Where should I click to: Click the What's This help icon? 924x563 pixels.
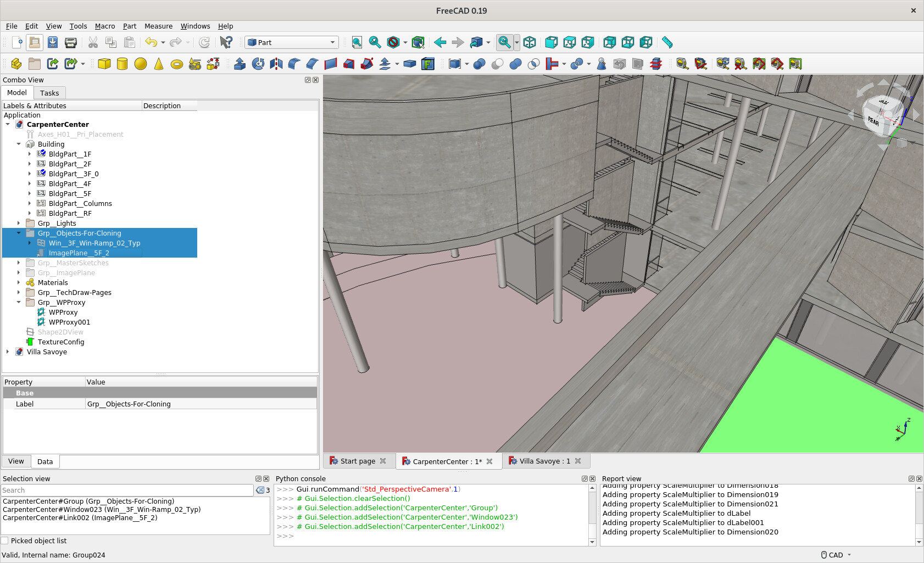click(226, 42)
